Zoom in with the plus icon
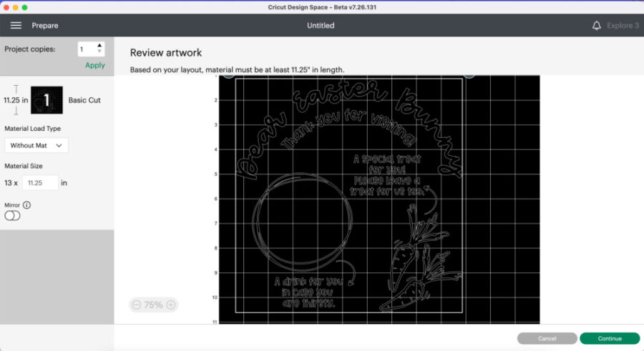644x351 pixels. 171,305
